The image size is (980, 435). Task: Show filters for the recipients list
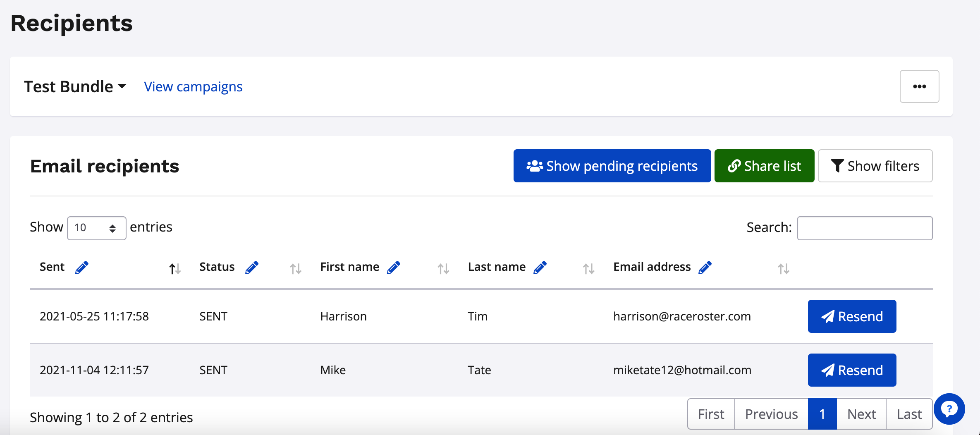(875, 166)
